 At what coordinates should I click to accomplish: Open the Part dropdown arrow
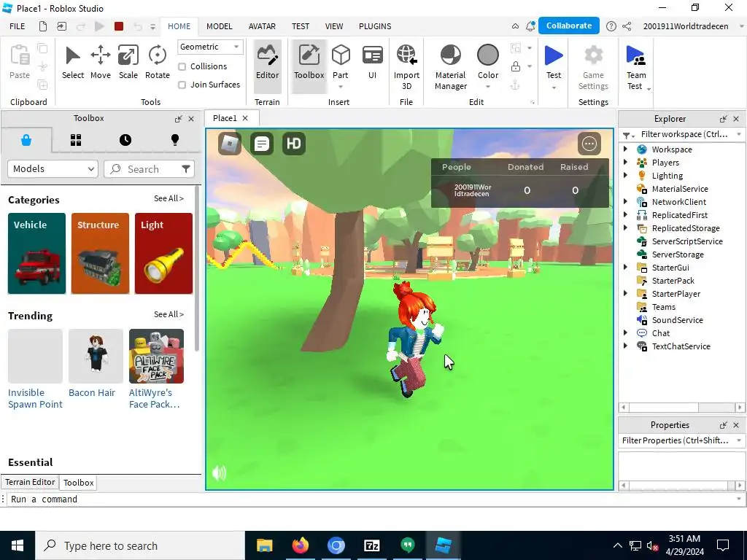341,87
